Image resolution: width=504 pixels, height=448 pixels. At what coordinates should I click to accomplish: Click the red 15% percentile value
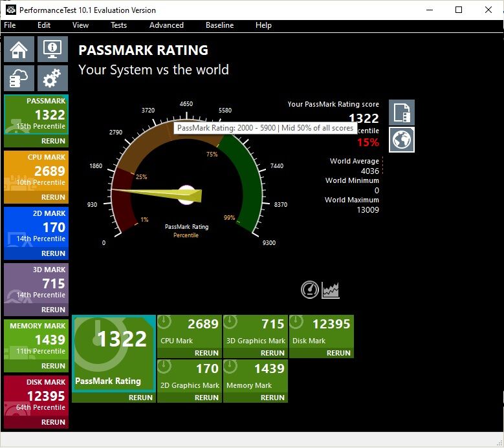368,142
